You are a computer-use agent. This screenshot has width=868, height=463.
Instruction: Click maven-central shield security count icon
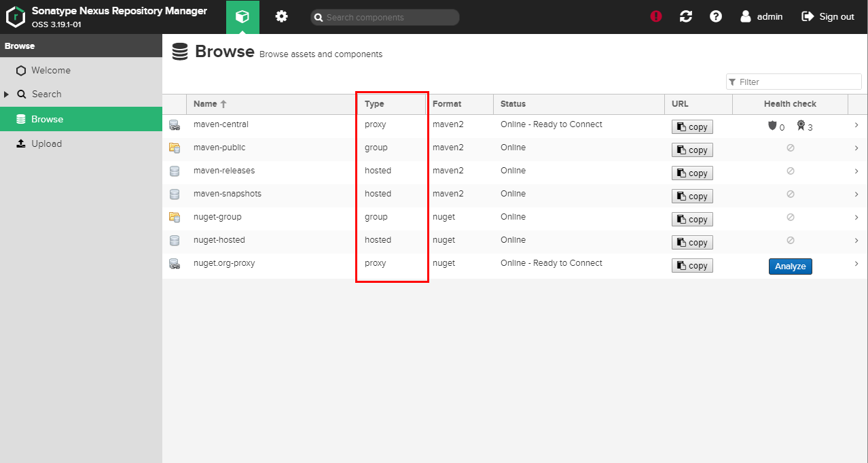(772, 126)
